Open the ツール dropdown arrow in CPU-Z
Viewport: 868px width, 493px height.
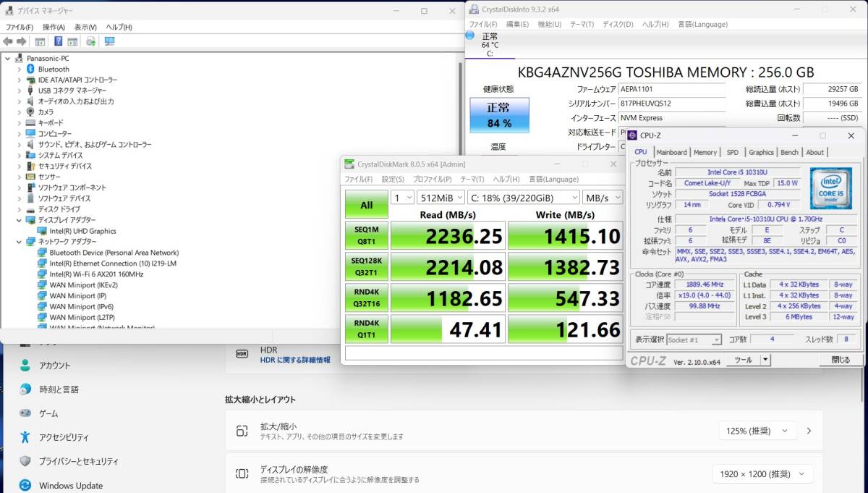coord(765,360)
